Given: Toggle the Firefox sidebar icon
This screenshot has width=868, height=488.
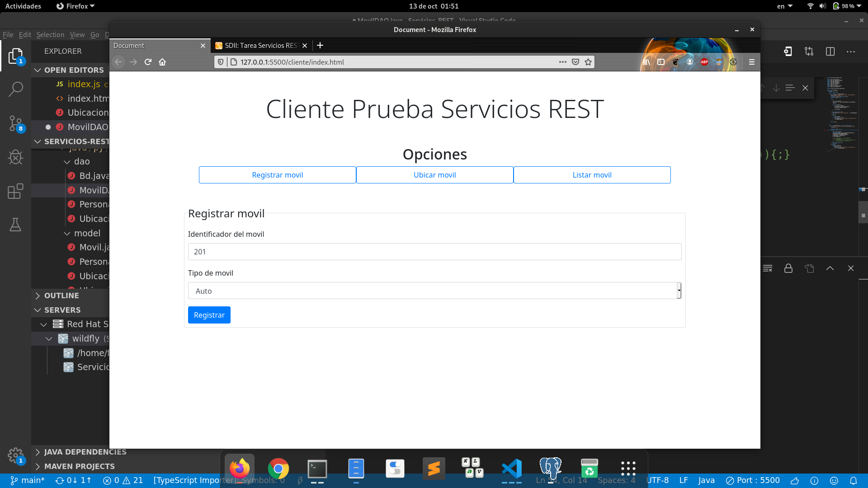Looking at the screenshot, I should 661,62.
